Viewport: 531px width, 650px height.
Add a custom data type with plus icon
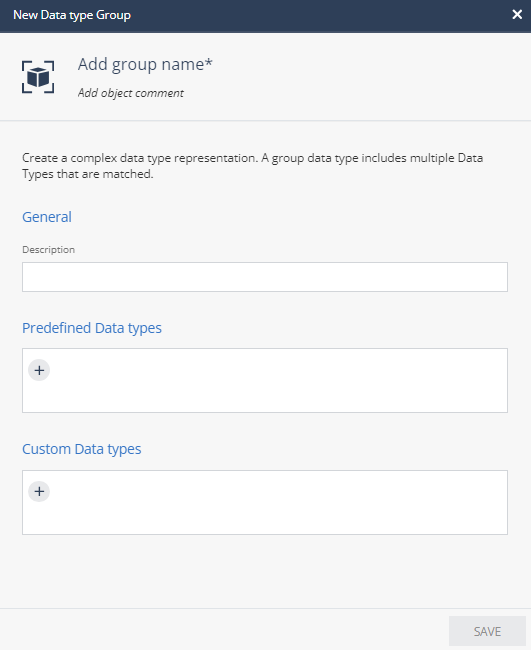(39, 492)
